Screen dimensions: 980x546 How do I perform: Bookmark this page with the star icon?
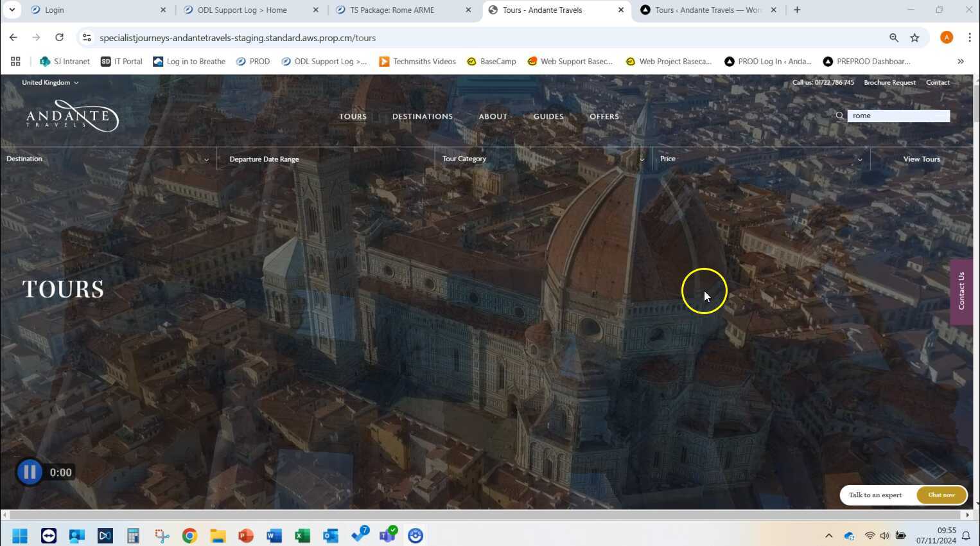pyautogui.click(x=914, y=38)
